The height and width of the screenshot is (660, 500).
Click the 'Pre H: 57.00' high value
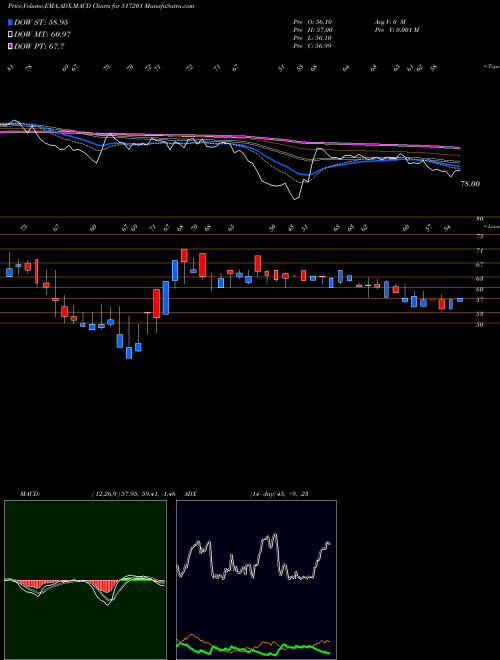[313, 30]
